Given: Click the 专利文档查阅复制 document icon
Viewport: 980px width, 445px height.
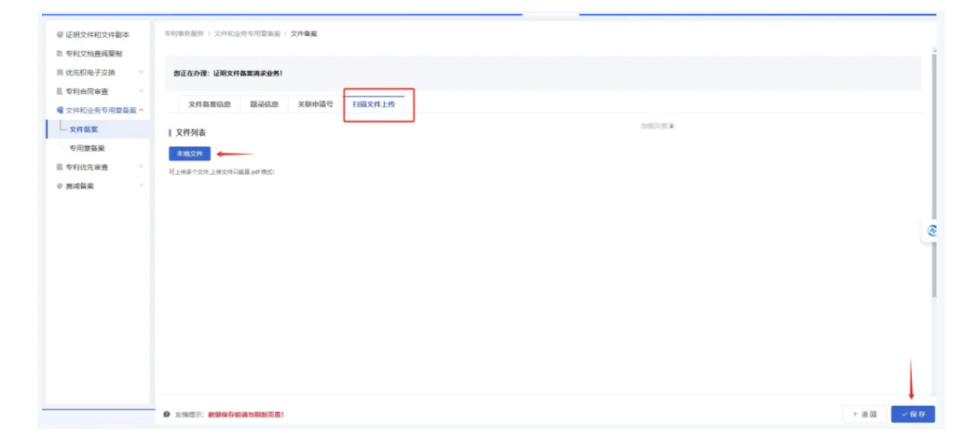Looking at the screenshot, I should tap(60, 54).
